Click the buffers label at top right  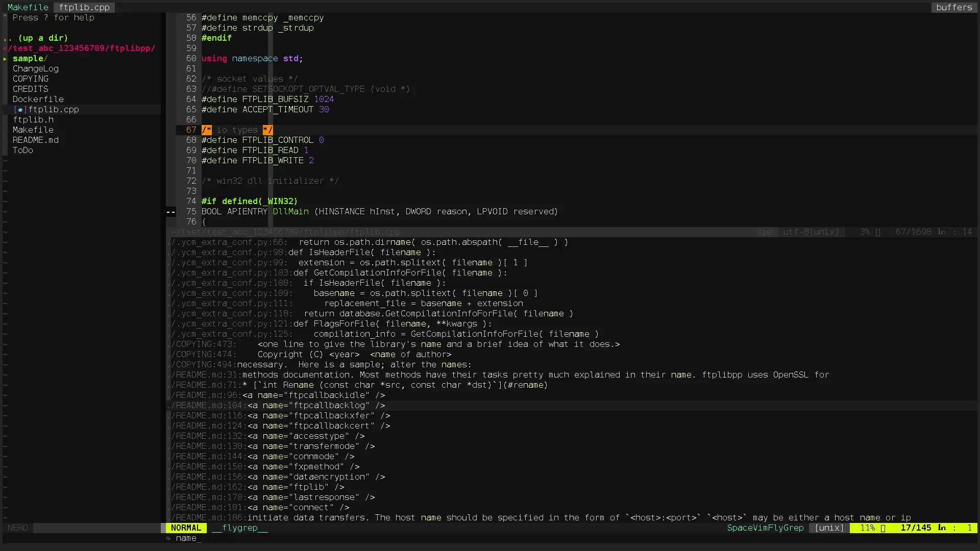(x=953, y=8)
